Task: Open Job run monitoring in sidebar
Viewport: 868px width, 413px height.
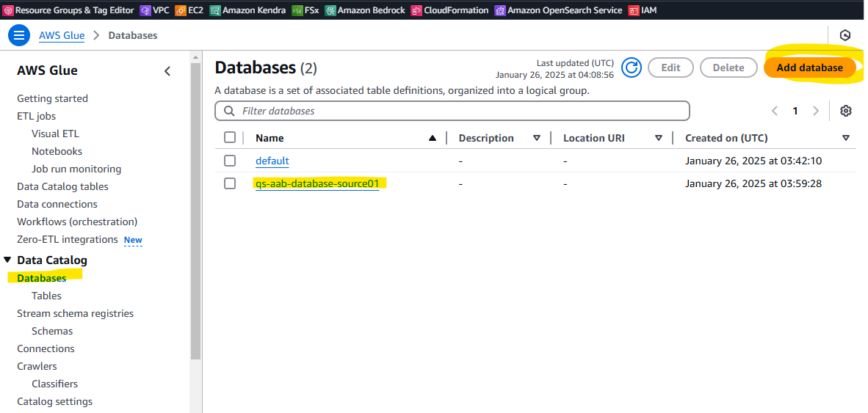Action: [x=76, y=169]
